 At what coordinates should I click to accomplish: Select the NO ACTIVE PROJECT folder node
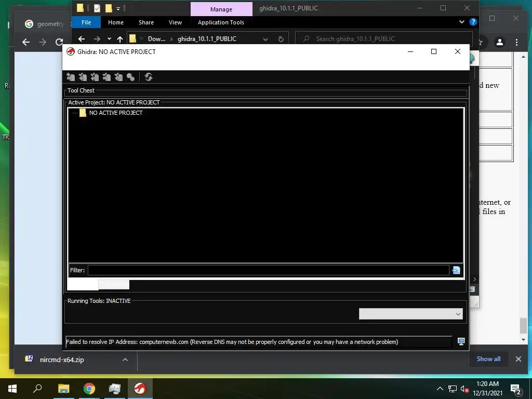click(111, 113)
